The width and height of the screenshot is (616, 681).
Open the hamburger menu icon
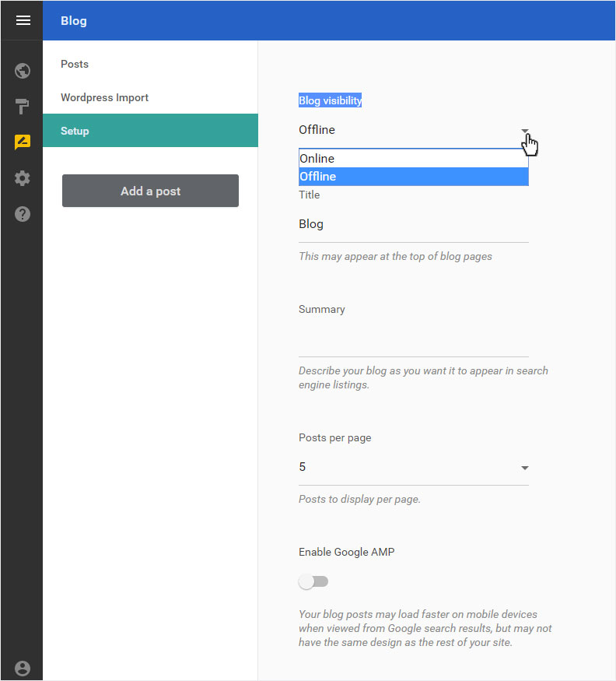point(23,20)
